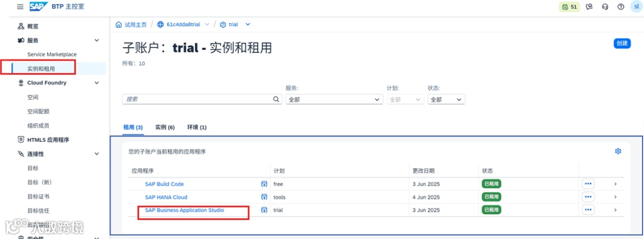Click the 计划 column header in table

279,170
